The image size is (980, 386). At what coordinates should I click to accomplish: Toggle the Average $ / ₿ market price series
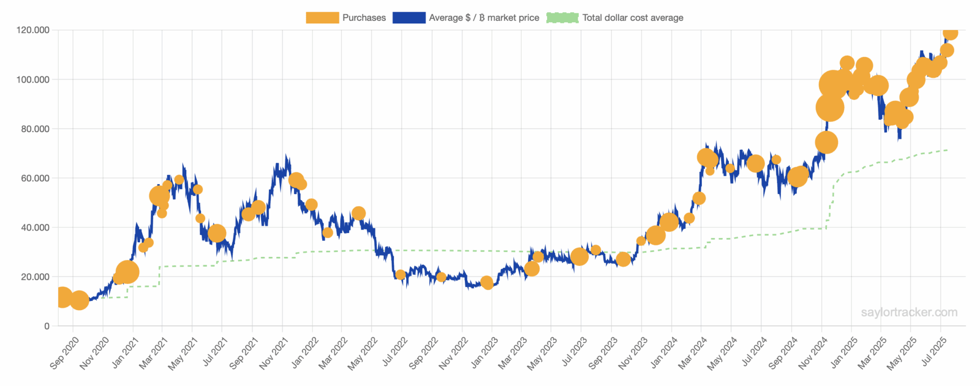click(483, 18)
